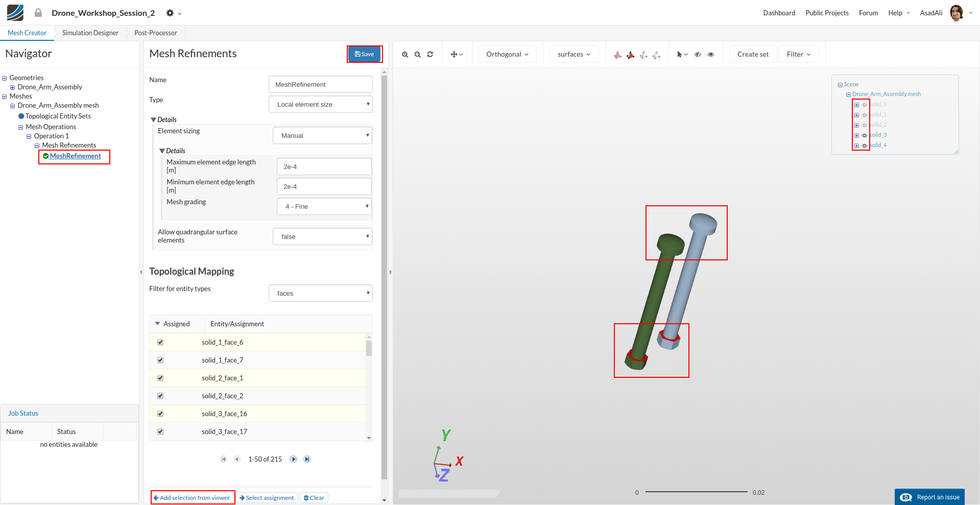
Task: Click the hide selection crossed-eye icon
Action: click(x=698, y=54)
